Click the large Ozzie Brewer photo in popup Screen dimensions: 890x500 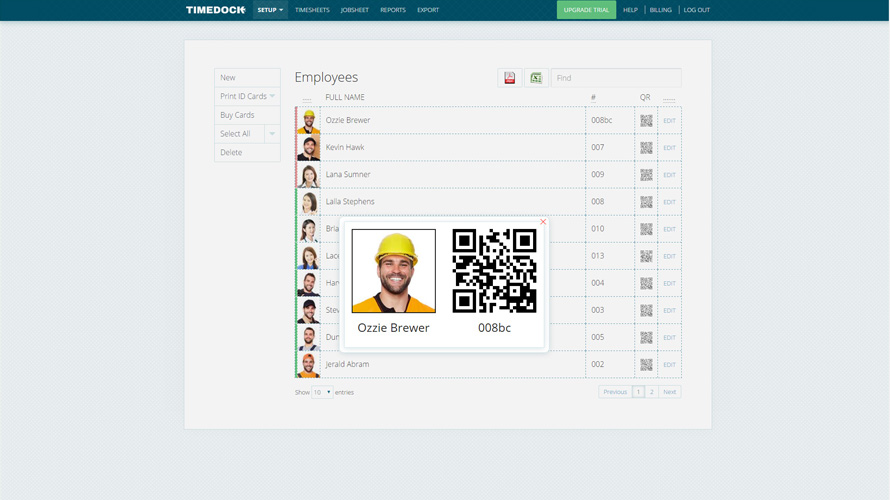394,271
